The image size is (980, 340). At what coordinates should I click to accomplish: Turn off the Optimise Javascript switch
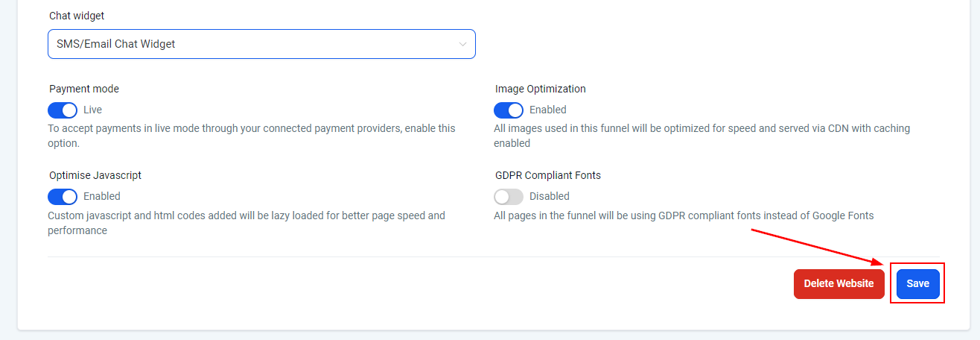63,196
